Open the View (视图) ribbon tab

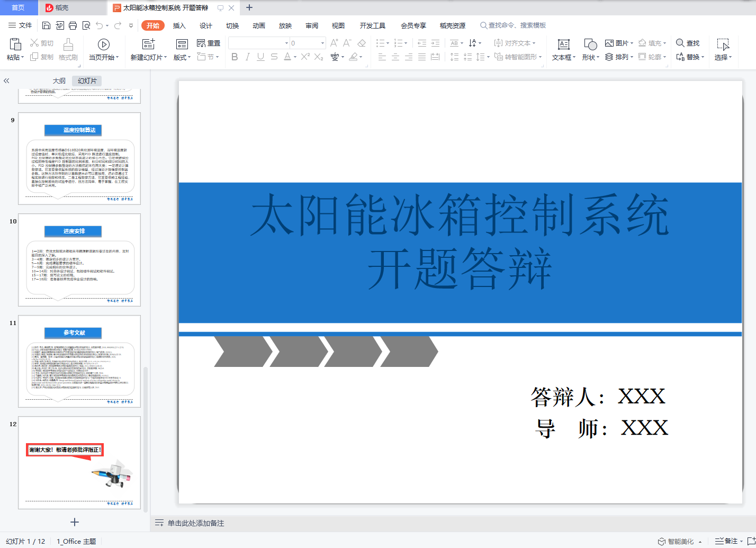(338, 25)
